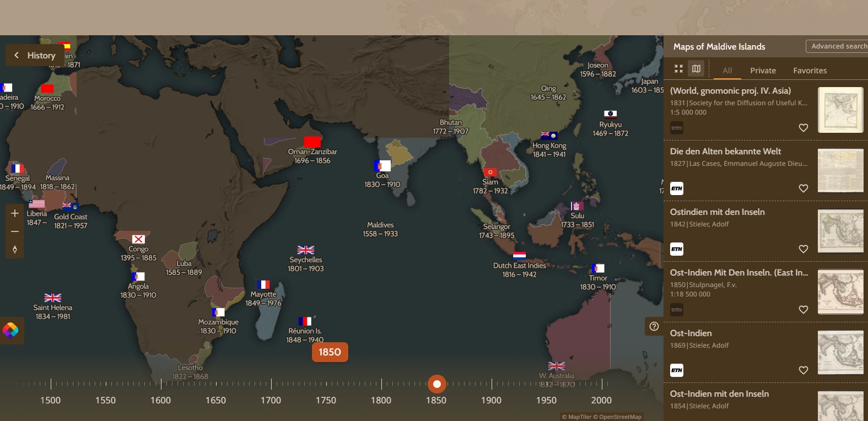Image resolution: width=868 pixels, height=421 pixels.
Task: Open Advanced search
Action: tap(838, 46)
